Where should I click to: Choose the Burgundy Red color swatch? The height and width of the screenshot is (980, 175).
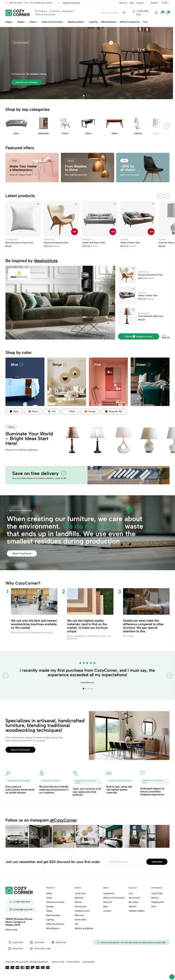coord(114,411)
